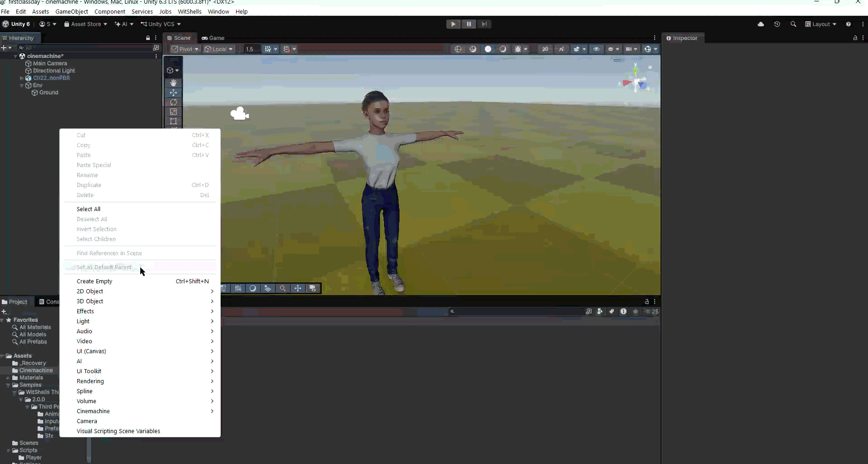Click the snap increment value field

[252, 49]
